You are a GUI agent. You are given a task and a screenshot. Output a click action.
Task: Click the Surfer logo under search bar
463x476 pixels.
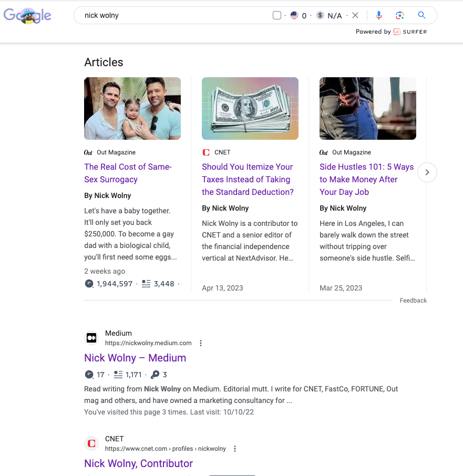pyautogui.click(x=410, y=32)
